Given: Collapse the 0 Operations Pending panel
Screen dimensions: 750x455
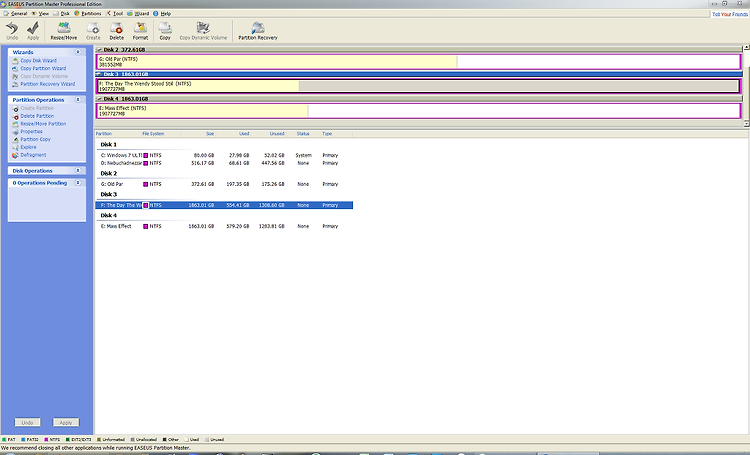Looking at the screenshot, I should coord(77,183).
